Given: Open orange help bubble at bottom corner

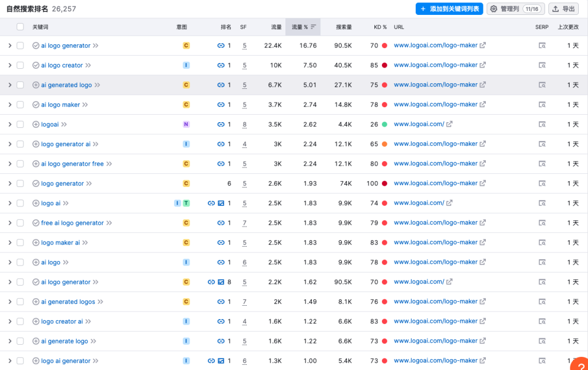Looking at the screenshot, I should click(x=580, y=364).
